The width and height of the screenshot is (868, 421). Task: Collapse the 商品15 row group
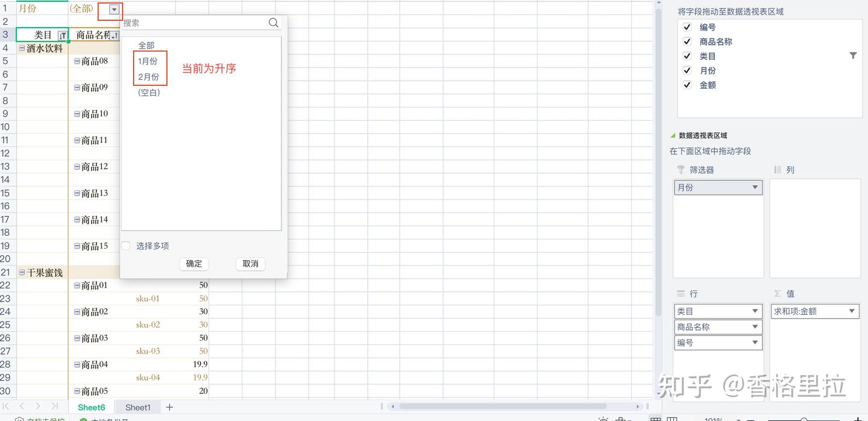(x=77, y=246)
